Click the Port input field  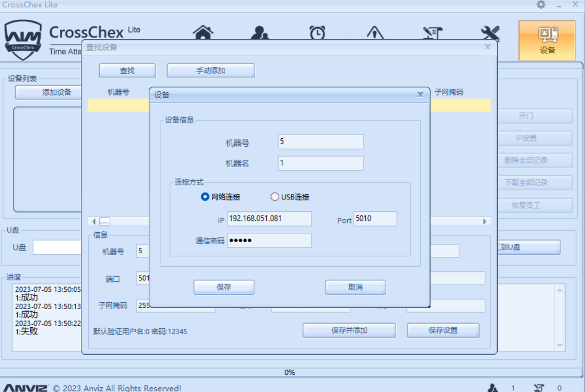click(x=375, y=219)
